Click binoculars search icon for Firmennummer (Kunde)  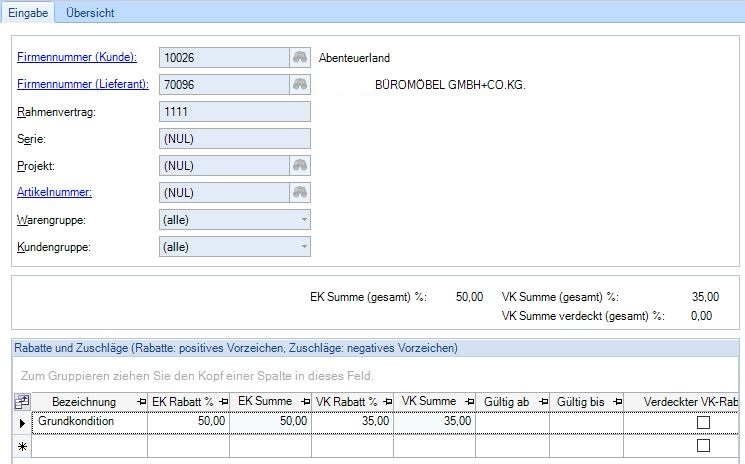(299, 58)
